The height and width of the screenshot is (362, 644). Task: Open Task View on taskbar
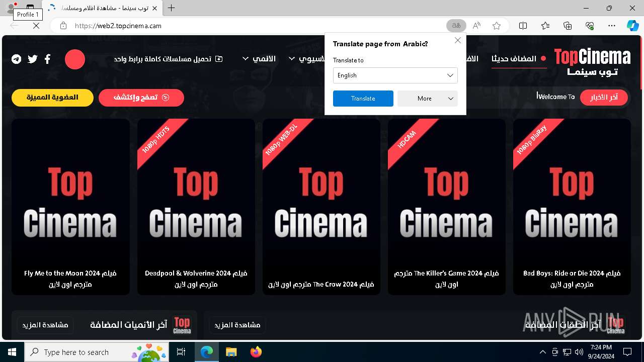[182, 352]
